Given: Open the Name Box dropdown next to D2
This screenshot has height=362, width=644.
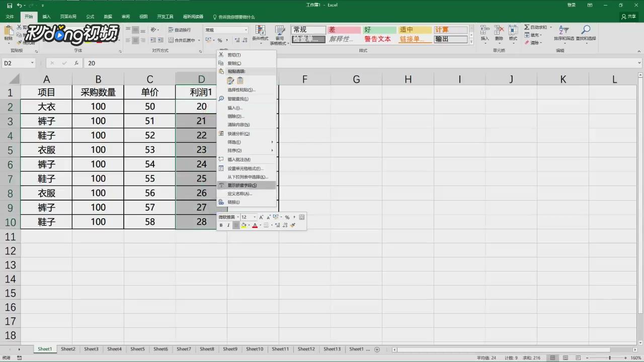Looking at the screenshot, I should (x=32, y=63).
